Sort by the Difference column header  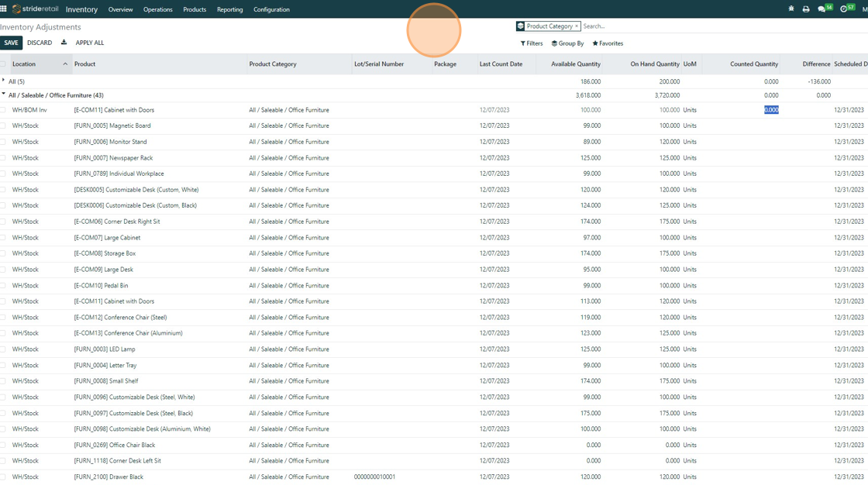(x=806, y=64)
